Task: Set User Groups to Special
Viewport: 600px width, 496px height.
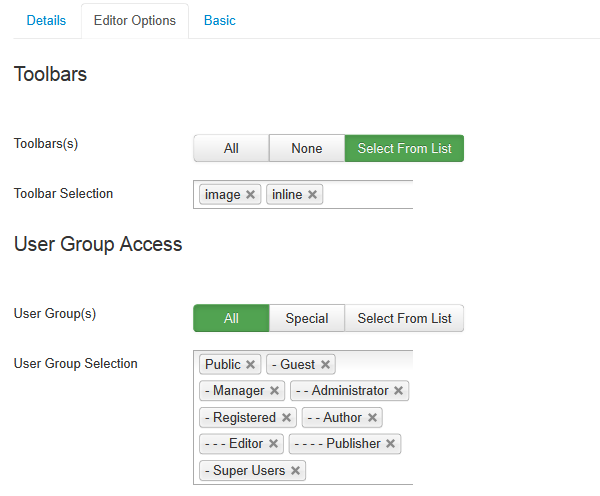Action: [307, 319]
